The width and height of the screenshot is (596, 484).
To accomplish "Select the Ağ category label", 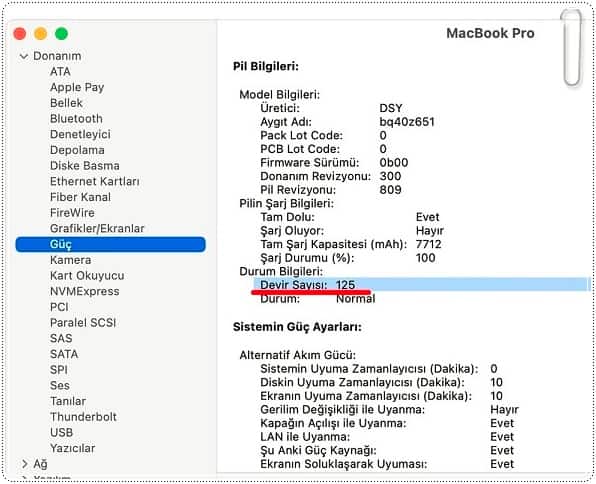I will tap(40, 464).
